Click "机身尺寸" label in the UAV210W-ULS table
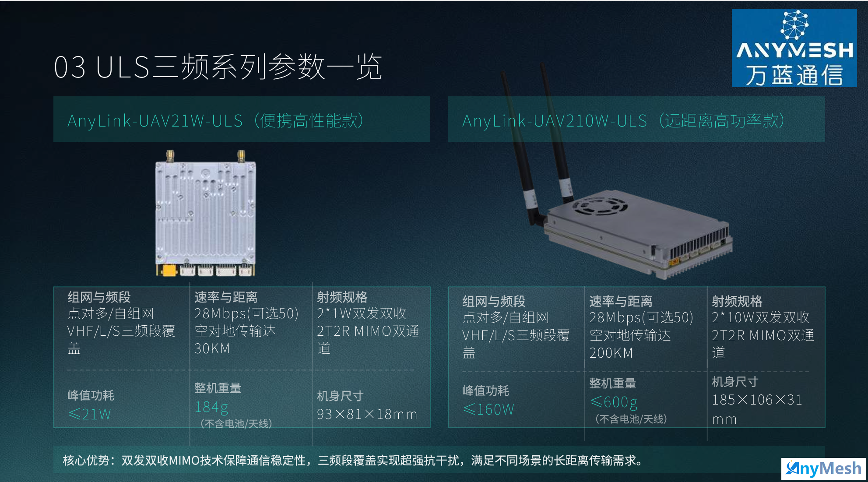Viewport: 868px width, 482px height. 735,382
